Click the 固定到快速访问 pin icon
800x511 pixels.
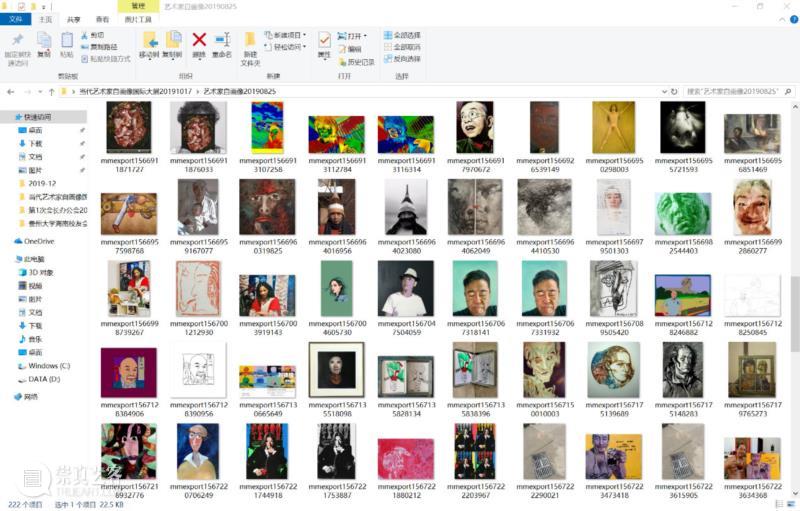point(18,40)
